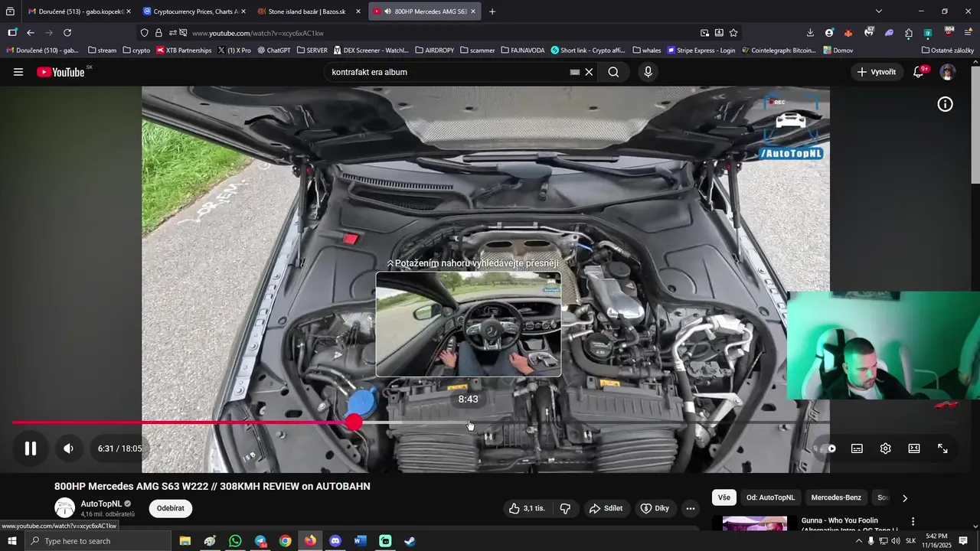Open more actions ellipsis under video
Screen dimensions: 980x551
[x=690, y=508]
